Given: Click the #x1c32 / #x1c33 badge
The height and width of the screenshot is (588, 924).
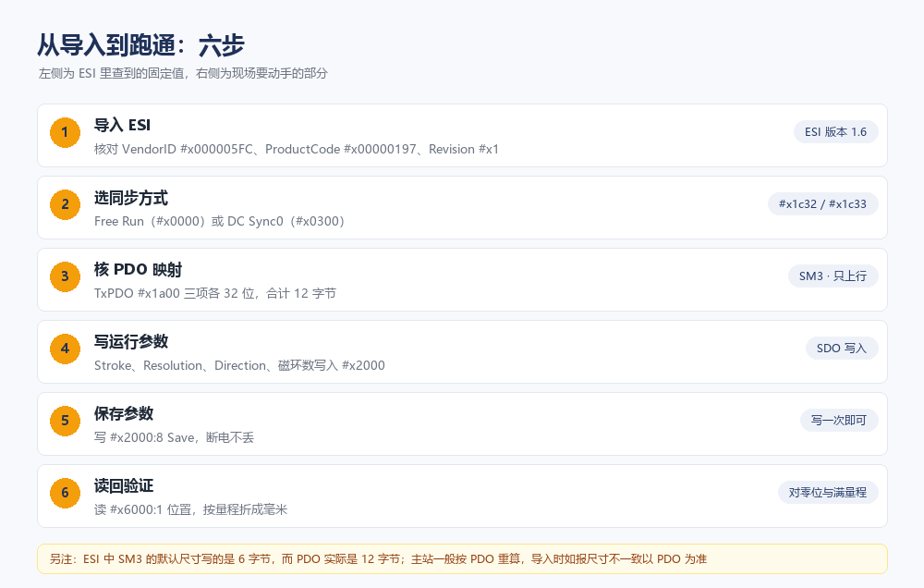Looking at the screenshot, I should 822,204.
